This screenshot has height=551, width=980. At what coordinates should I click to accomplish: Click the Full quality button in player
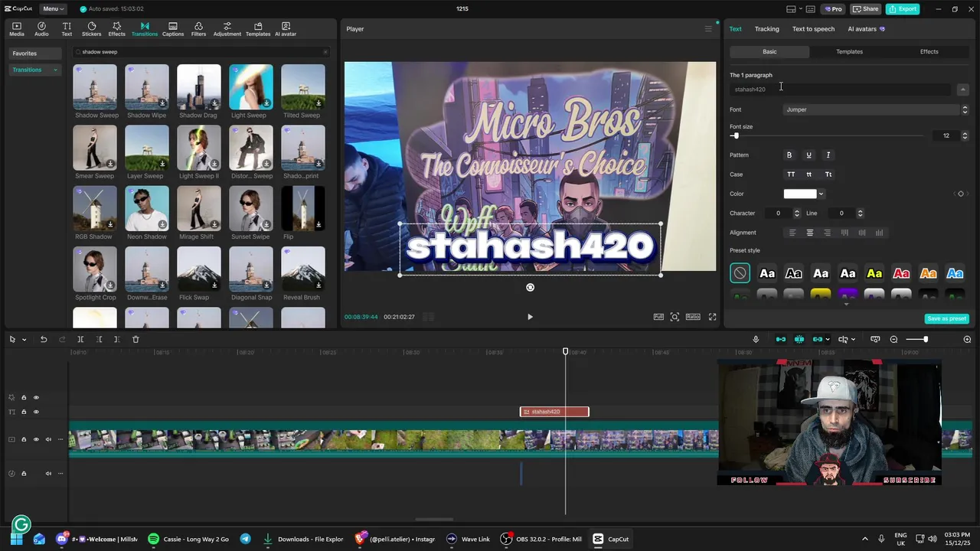[x=658, y=317]
